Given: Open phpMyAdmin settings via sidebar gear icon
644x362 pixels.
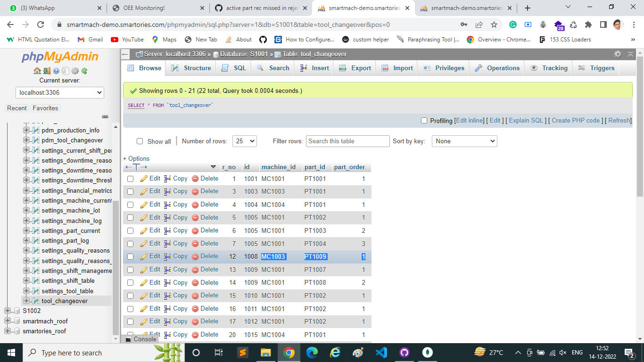Looking at the screenshot, I should (75, 72).
